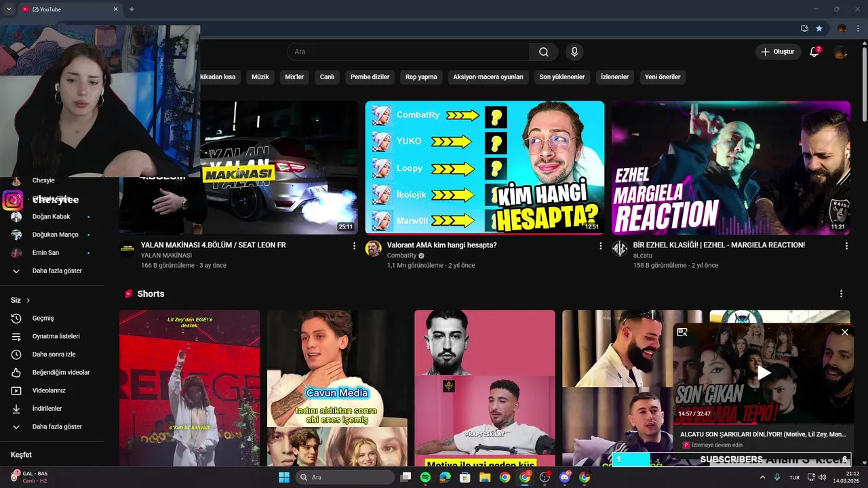Open the Cavun Media short thumbnail
This screenshot has height=488, width=868.
pyautogui.click(x=337, y=388)
